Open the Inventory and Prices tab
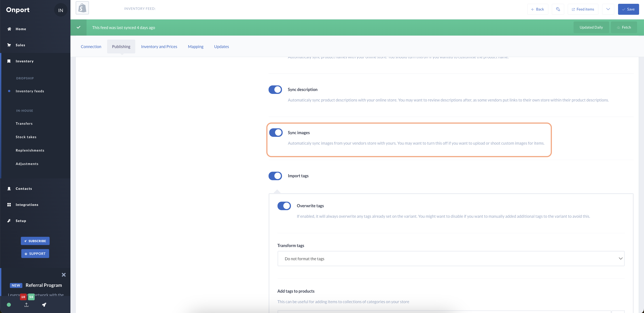Image resolution: width=644 pixels, height=313 pixels. coord(159,47)
